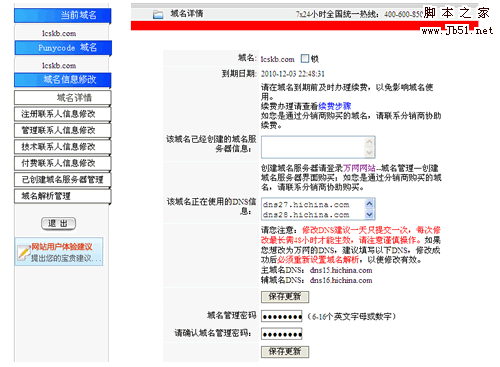Click down arrow of the DNS info list
The height and width of the screenshot is (367, 500).
(x=369, y=214)
